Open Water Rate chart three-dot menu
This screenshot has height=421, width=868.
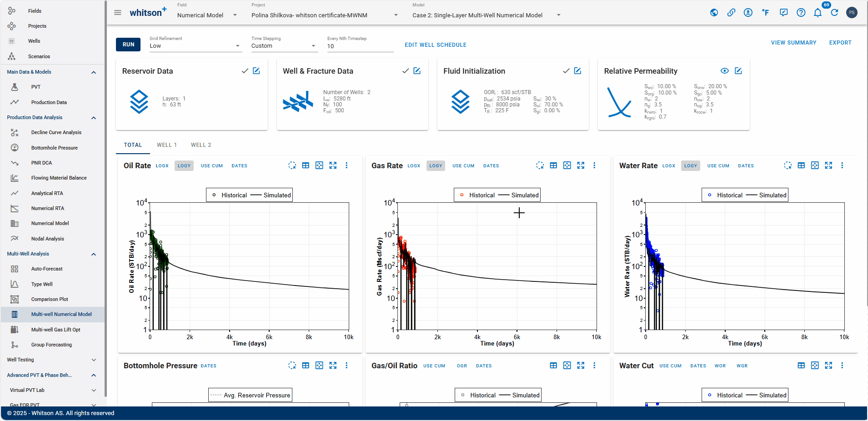point(842,165)
